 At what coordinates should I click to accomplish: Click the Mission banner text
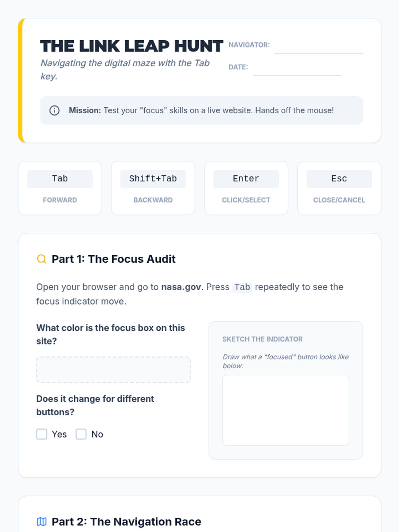[201, 110]
